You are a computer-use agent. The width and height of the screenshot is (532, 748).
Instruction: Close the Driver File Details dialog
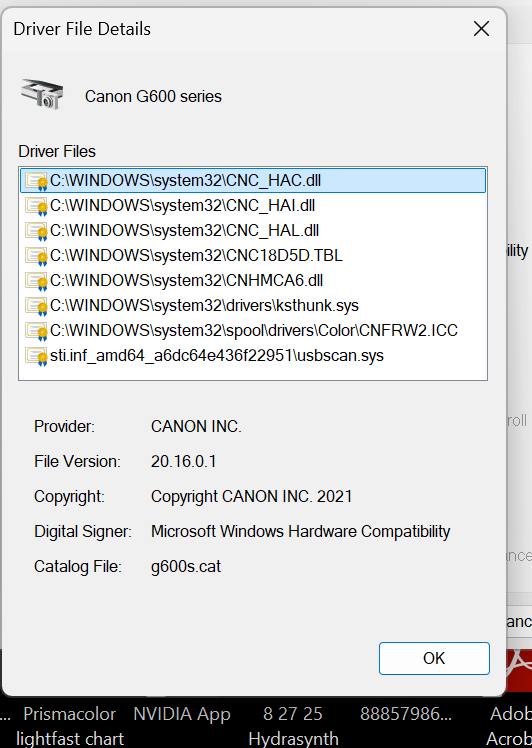481,29
